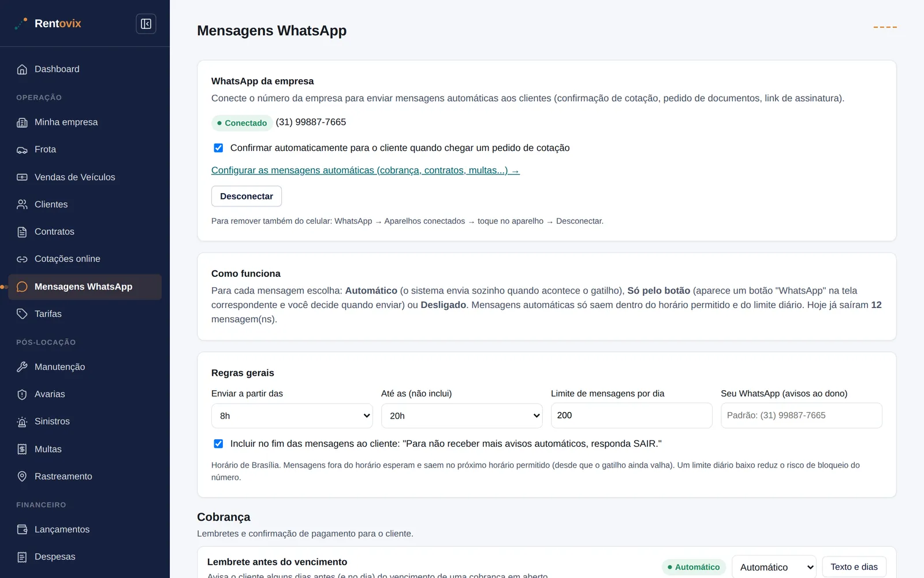This screenshot has height=578, width=924.
Task: Click the 'Texto e dias' button
Action: click(854, 567)
